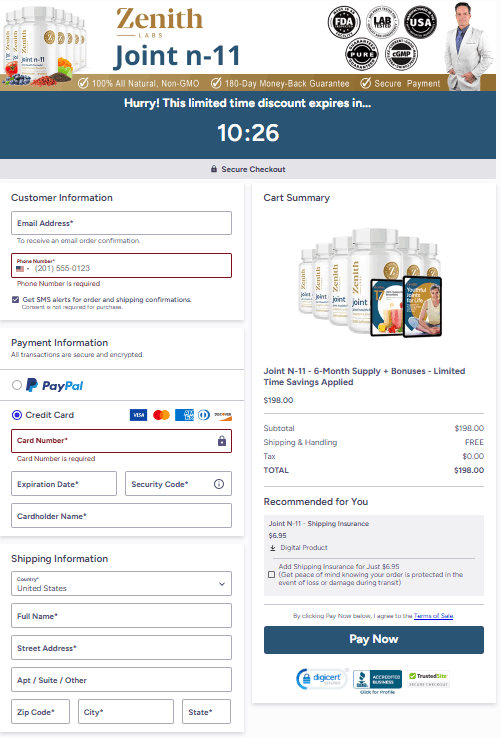Screen dimensions: 501x738
Task: Click the cGMP certified badge icon
Action: (x=401, y=54)
